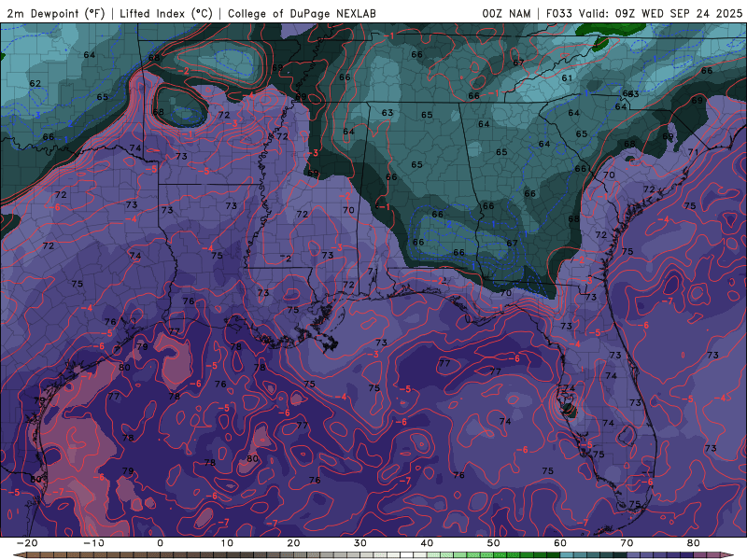Click the 0 label on the color scale
Screen dimensions: 747x560
pos(160,543)
